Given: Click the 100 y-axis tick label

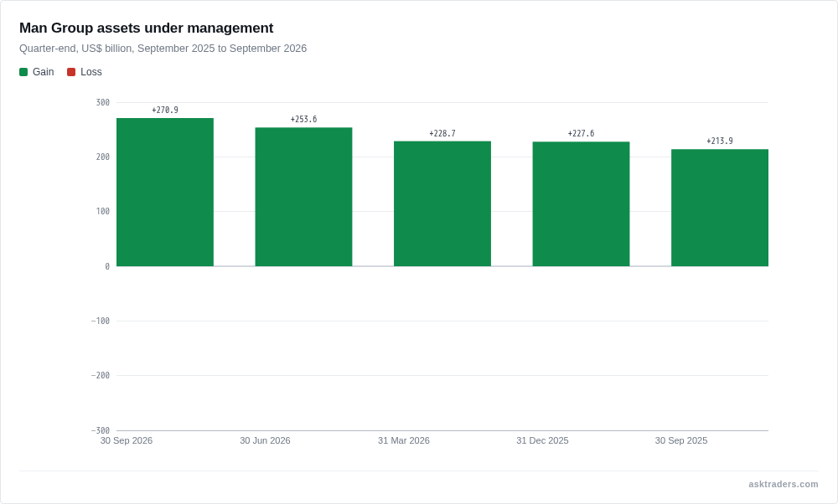Looking at the screenshot, I should coord(102,212).
